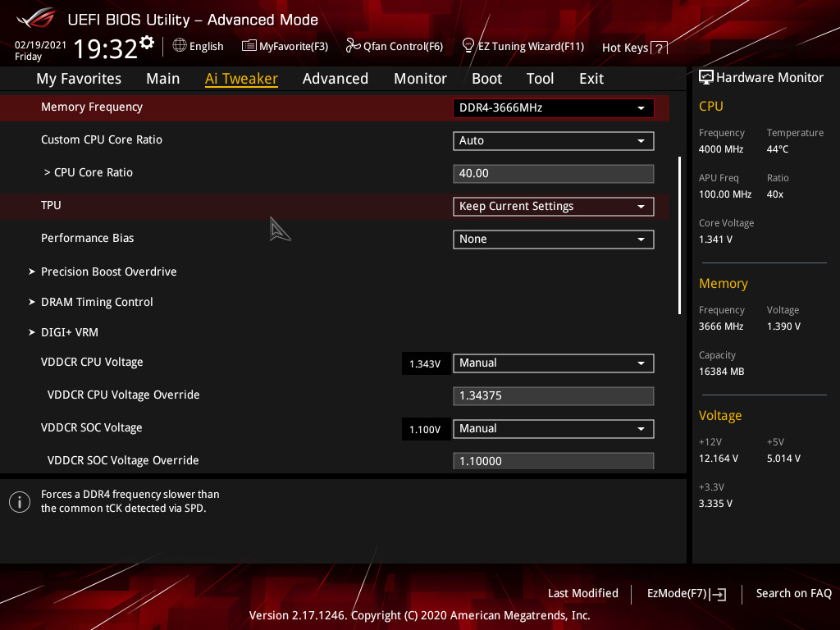The image size is (840, 630).
Task: Click +3.3V reading 3.335 V
Action: tap(715, 504)
